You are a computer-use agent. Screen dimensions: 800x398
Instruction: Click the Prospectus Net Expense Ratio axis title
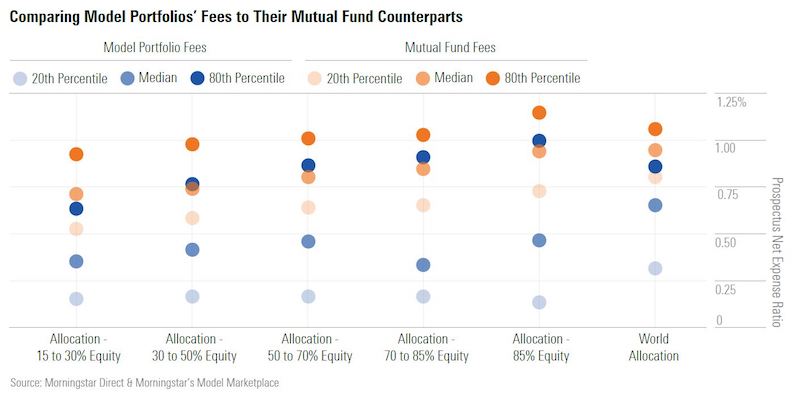(x=776, y=252)
